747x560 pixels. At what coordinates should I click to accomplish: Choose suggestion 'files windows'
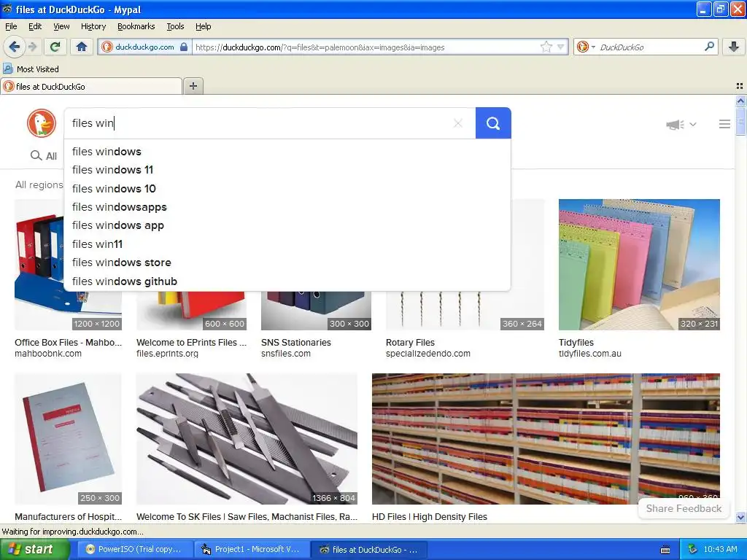[287, 152]
